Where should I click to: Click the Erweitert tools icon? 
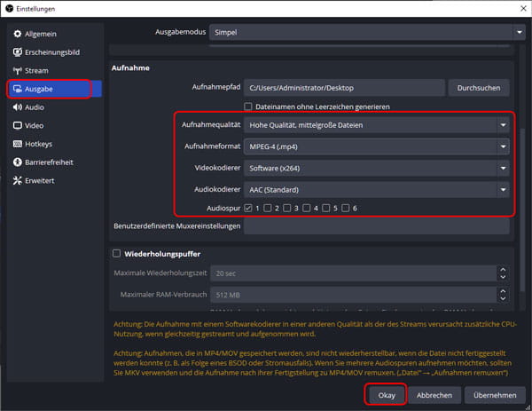point(16,180)
